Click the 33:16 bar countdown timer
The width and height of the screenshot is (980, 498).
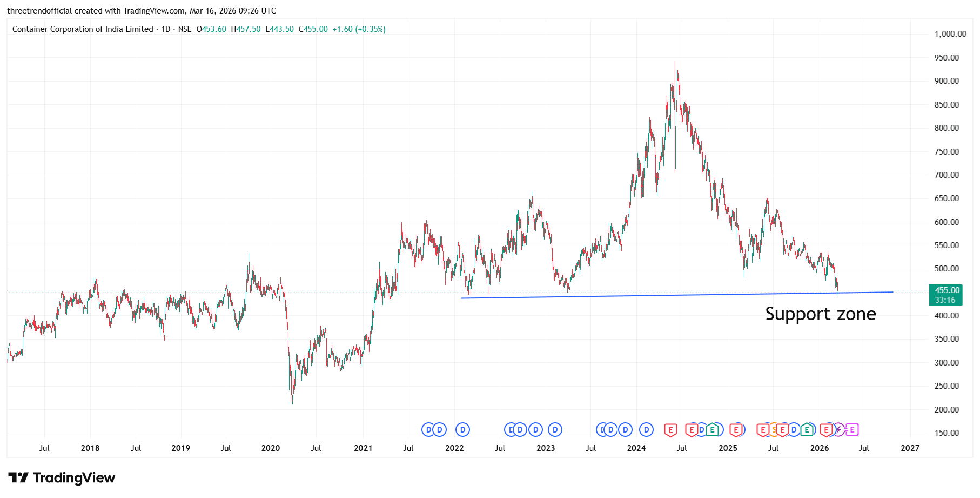[945, 300]
